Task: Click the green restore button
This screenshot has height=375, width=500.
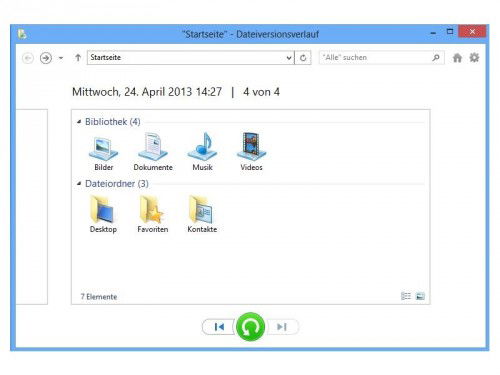Action: tap(250, 327)
